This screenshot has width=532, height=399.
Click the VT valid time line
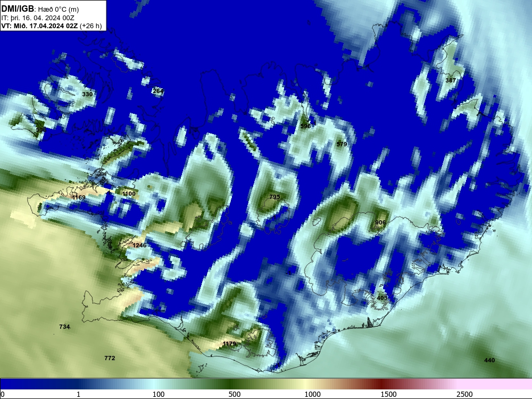[x=52, y=26]
